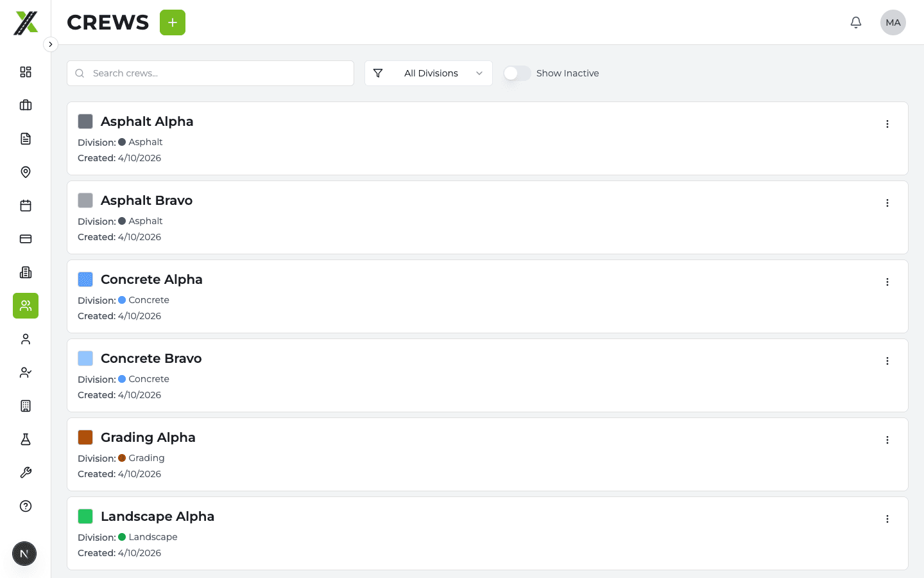Open the lab flask icon in sidebar
The image size is (924, 578).
26,439
